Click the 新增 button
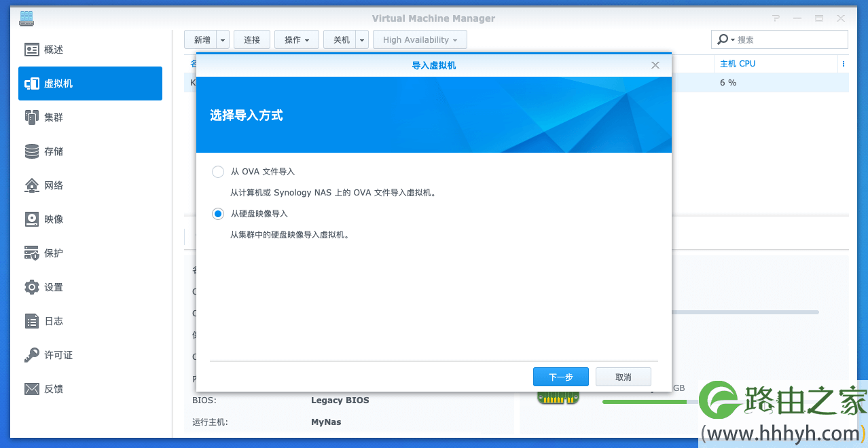 click(x=200, y=40)
